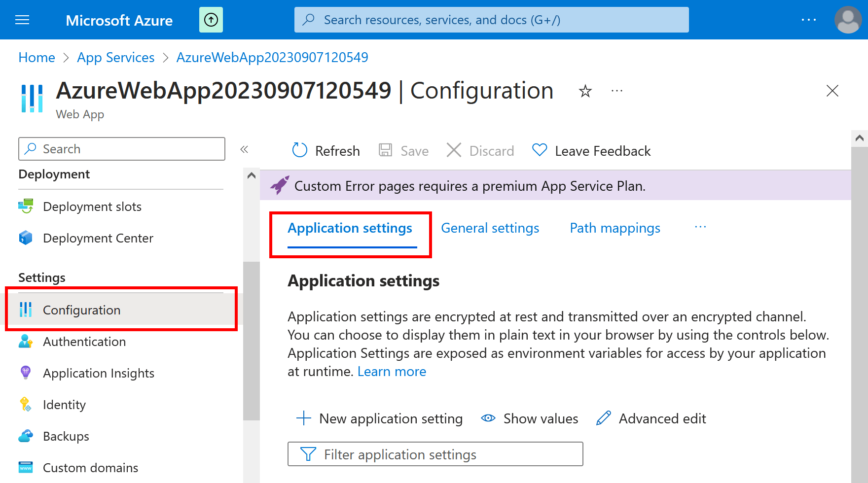Focus the global search resources field

pyautogui.click(x=492, y=20)
